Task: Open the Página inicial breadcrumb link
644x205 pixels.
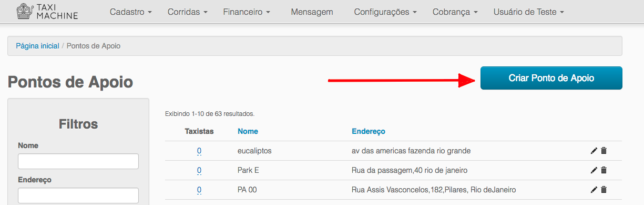Action: tap(37, 46)
